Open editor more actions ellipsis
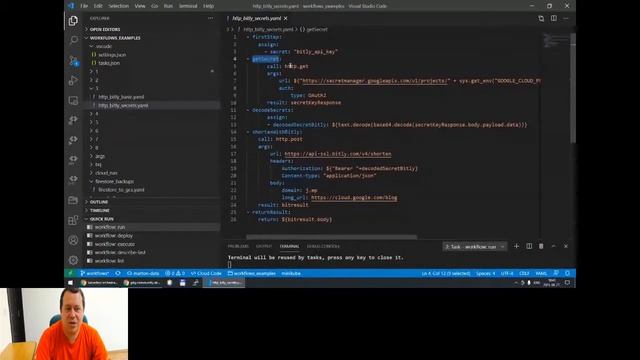640x360 pixels. tap(566, 18)
